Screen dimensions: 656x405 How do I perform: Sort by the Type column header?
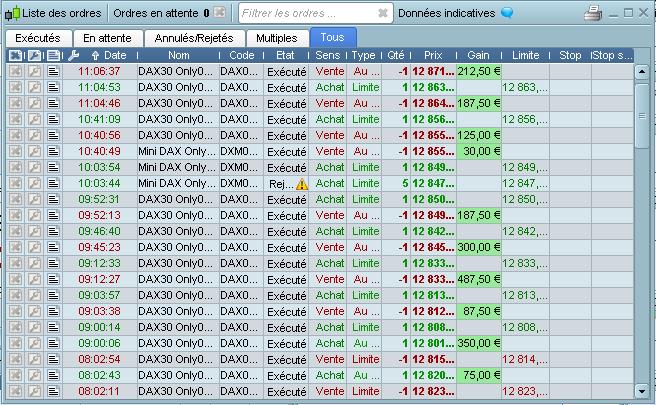(363, 55)
